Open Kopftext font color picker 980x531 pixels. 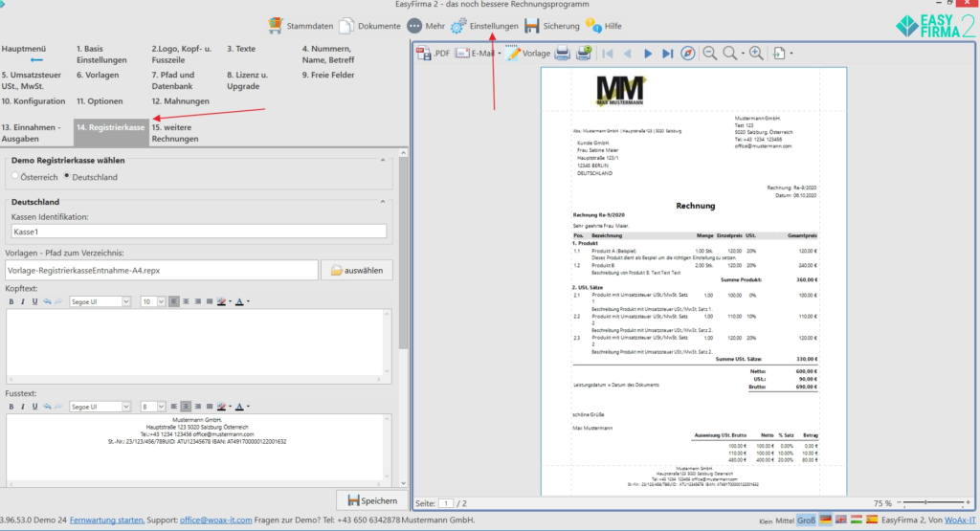(x=241, y=301)
